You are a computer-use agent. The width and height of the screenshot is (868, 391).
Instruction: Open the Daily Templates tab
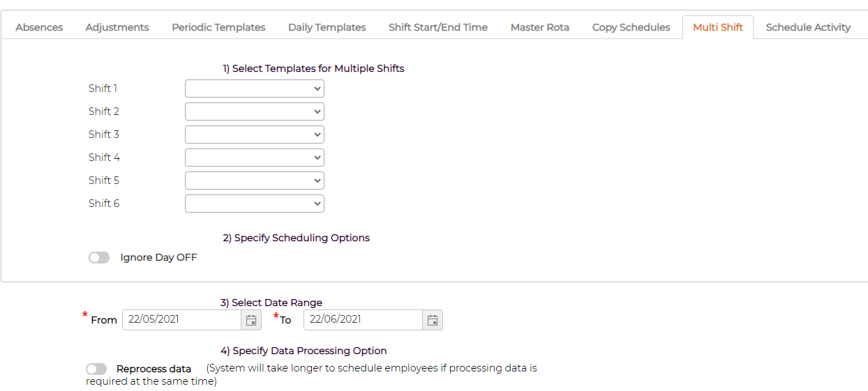(x=327, y=27)
